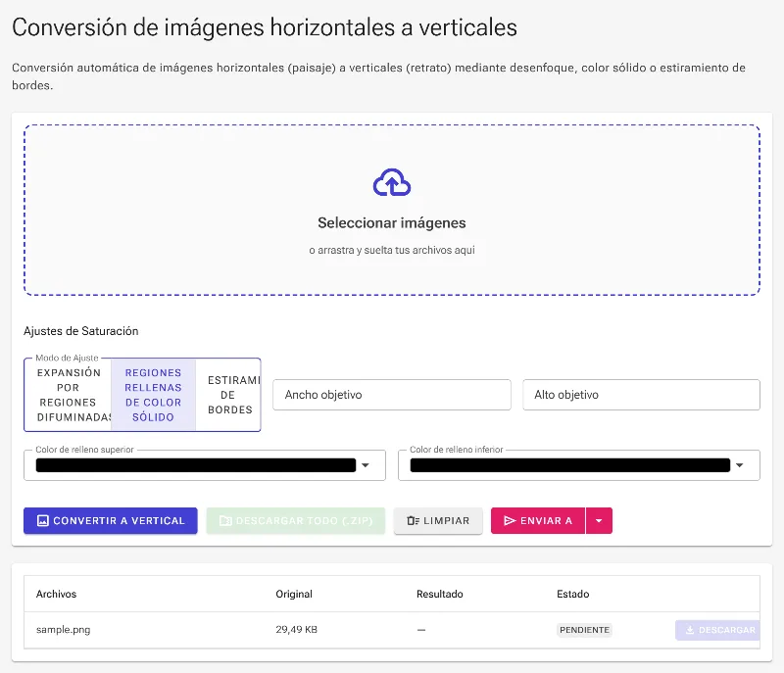The height and width of the screenshot is (673, 784).
Task: Open the Enviar a dropdown arrow
Action: click(x=599, y=520)
